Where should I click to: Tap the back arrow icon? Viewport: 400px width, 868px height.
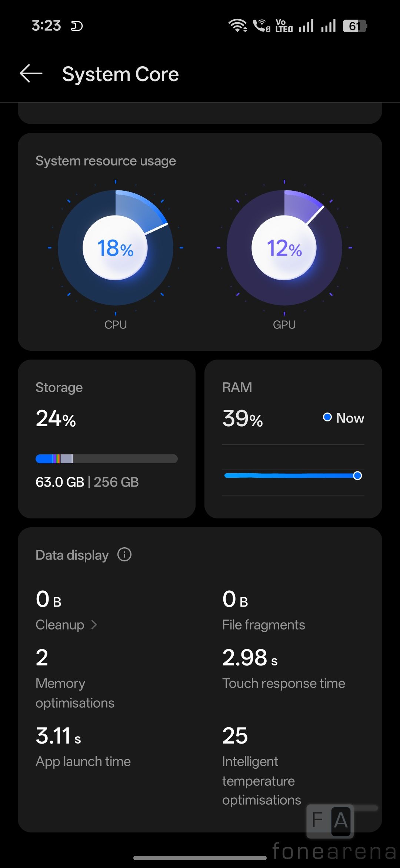31,73
